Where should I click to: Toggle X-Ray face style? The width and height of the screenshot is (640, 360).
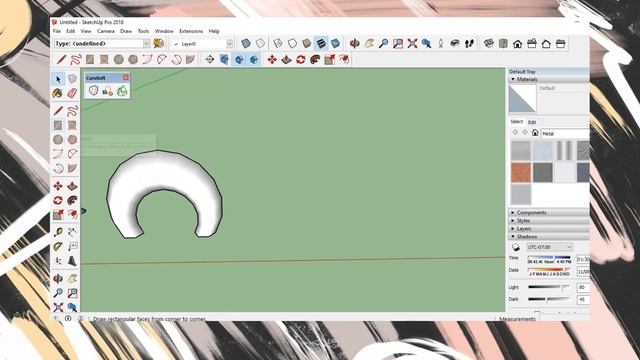point(246,43)
